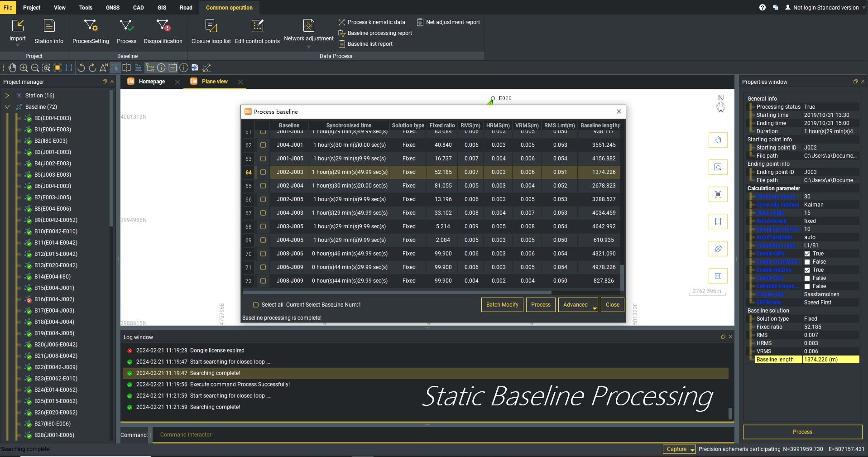The height and width of the screenshot is (457, 868).
Task: Click the rotate clockwise arrow icon
Action: click(92, 68)
